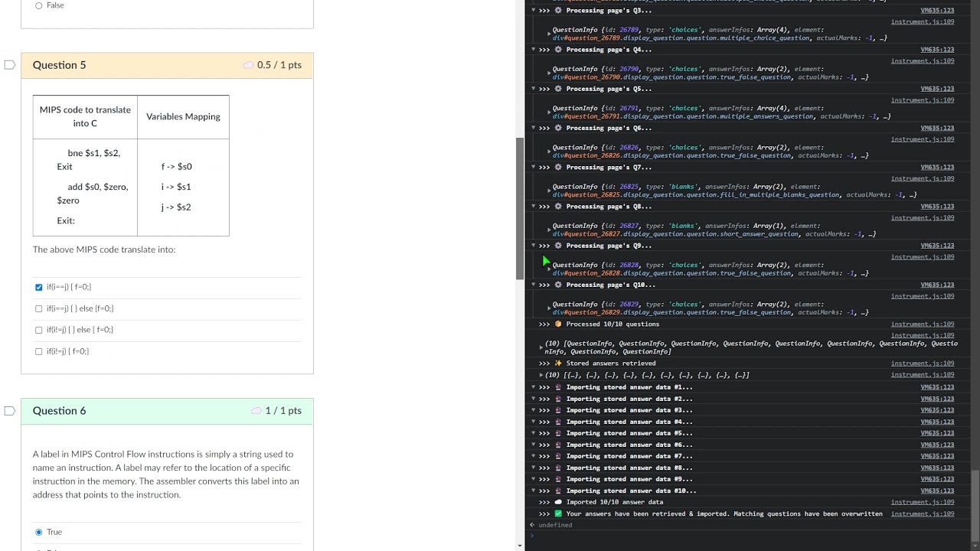Viewport: 980px width, 551px height.
Task: Expand the (10) [QuestionInfo, ...] array
Action: click(x=541, y=347)
